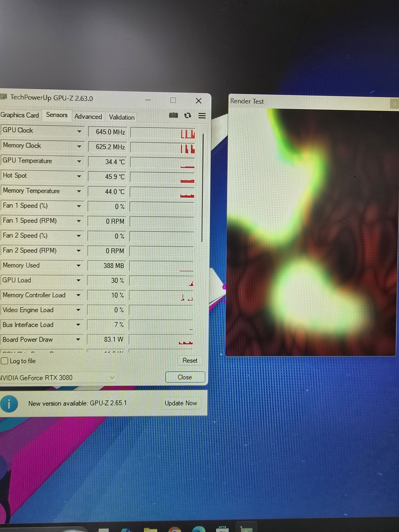Click the Render Test animation canvas
The width and height of the screenshot is (399, 532).
click(x=312, y=232)
